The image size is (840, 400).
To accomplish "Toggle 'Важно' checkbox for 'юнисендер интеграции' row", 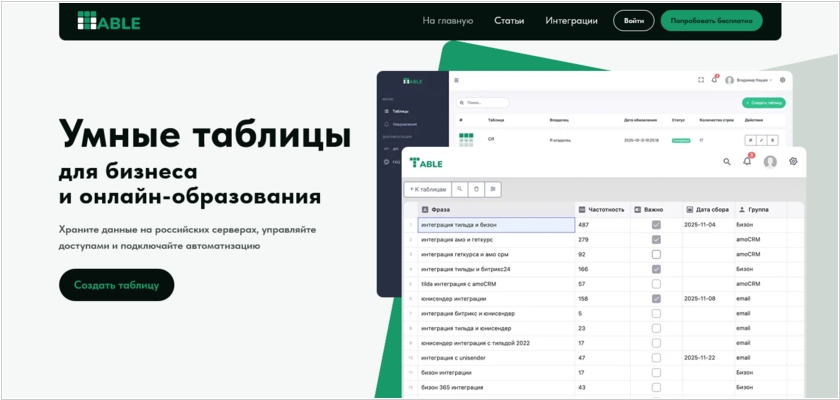I will pos(656,298).
